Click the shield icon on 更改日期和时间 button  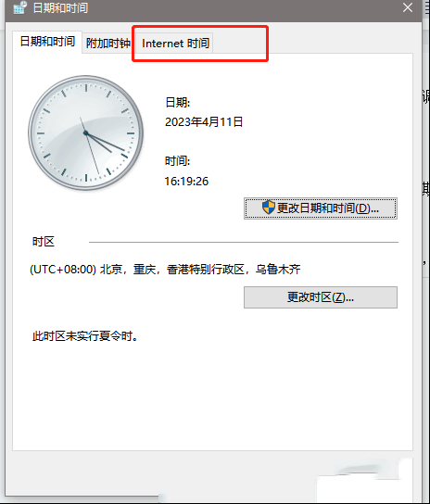[268, 208]
